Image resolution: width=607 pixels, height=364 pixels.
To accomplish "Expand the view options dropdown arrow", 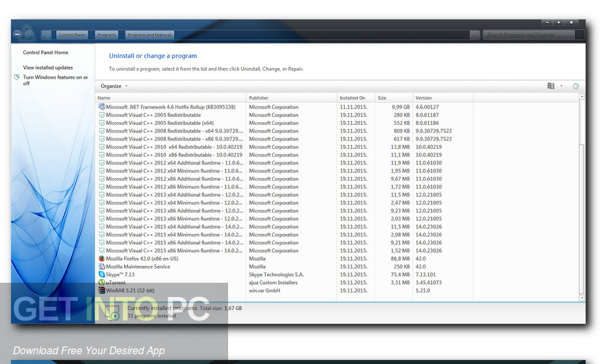I will click(x=562, y=86).
